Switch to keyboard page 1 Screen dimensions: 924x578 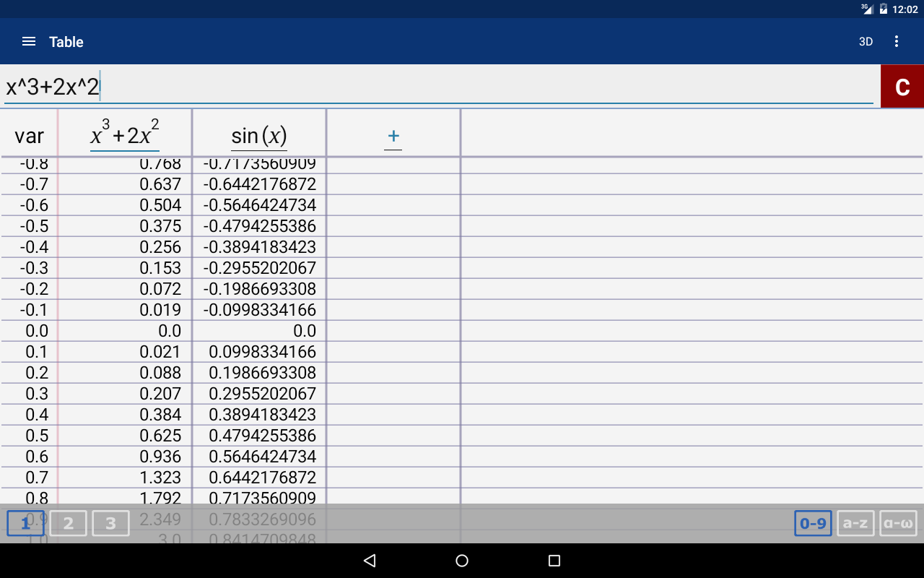tap(26, 523)
